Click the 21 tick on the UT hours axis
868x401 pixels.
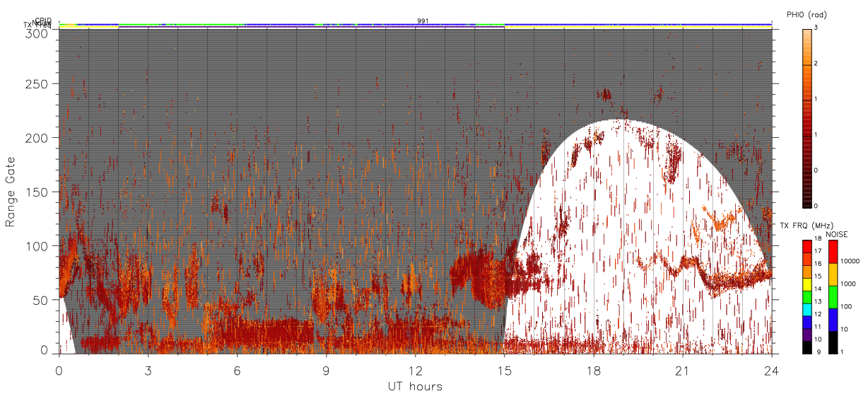[682, 370]
